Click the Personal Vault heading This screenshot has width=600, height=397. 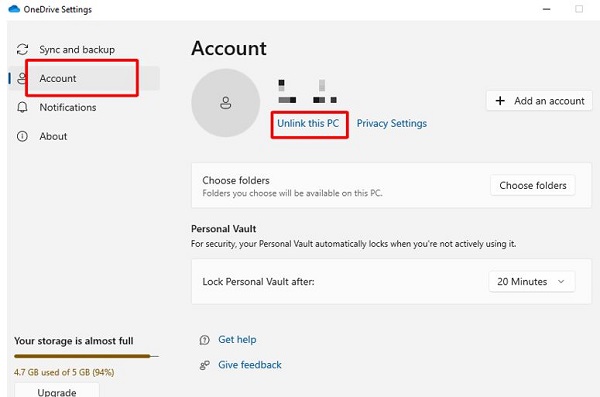point(223,229)
